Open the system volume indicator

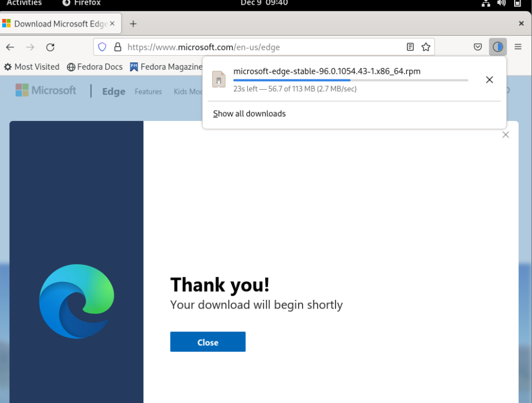pyautogui.click(x=501, y=3)
